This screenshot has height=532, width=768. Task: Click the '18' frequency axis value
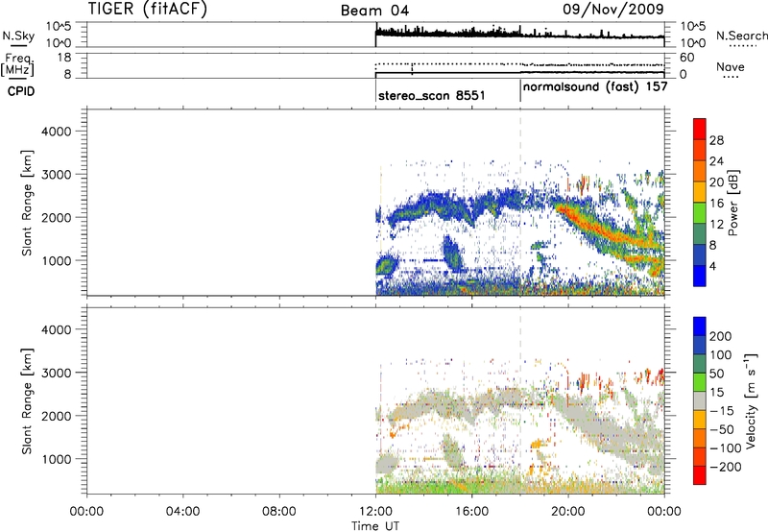[64, 58]
